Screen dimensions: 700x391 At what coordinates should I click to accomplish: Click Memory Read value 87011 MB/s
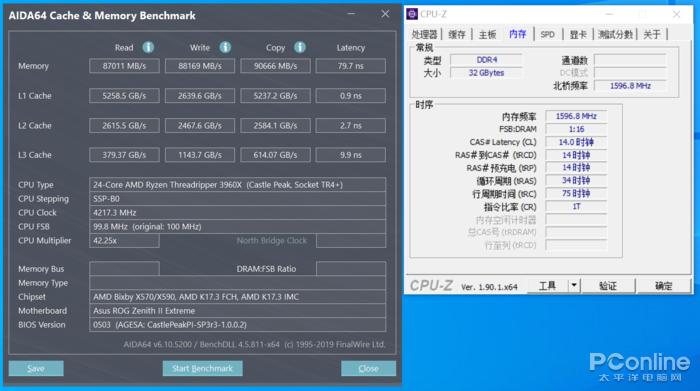pyautogui.click(x=124, y=66)
